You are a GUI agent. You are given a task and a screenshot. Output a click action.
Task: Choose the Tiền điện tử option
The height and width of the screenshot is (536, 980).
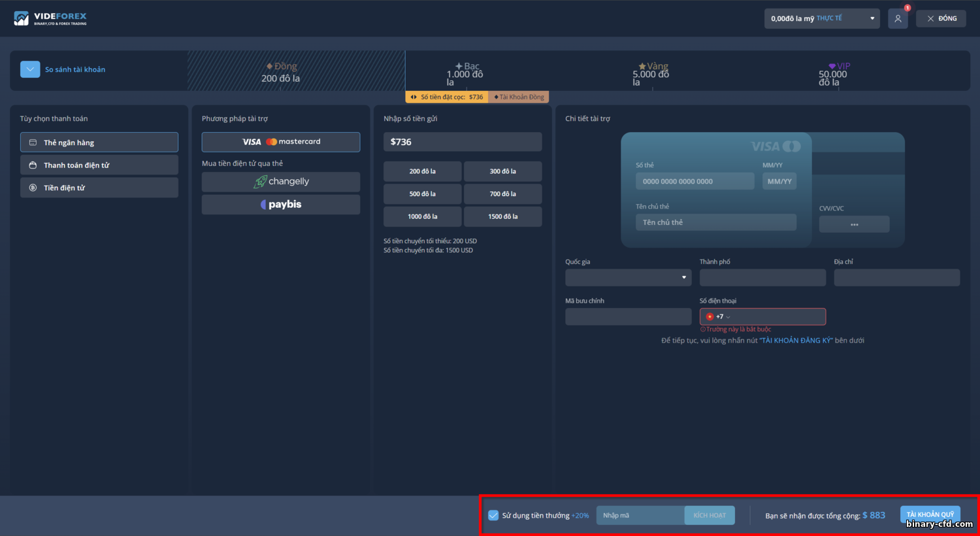pyautogui.click(x=99, y=188)
